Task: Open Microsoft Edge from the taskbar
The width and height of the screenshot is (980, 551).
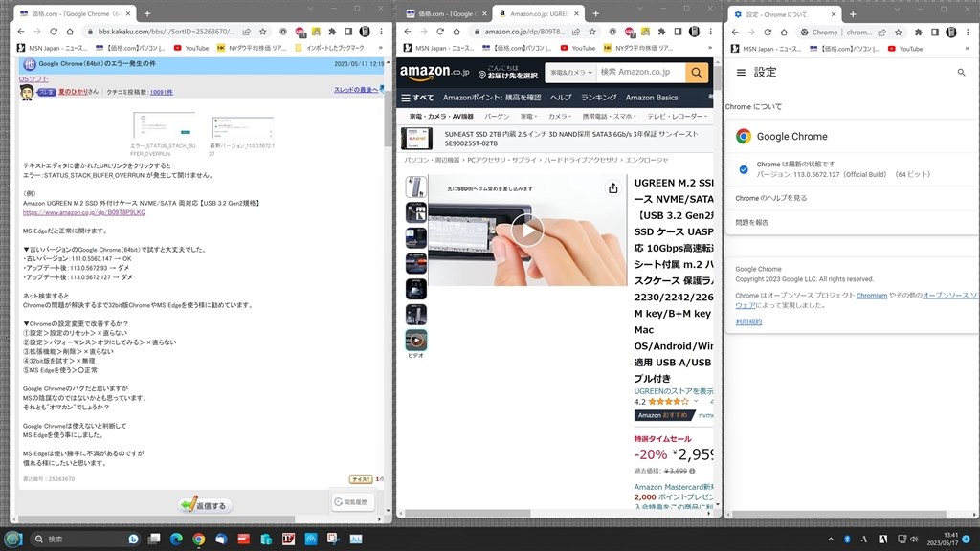Action: pos(176,539)
